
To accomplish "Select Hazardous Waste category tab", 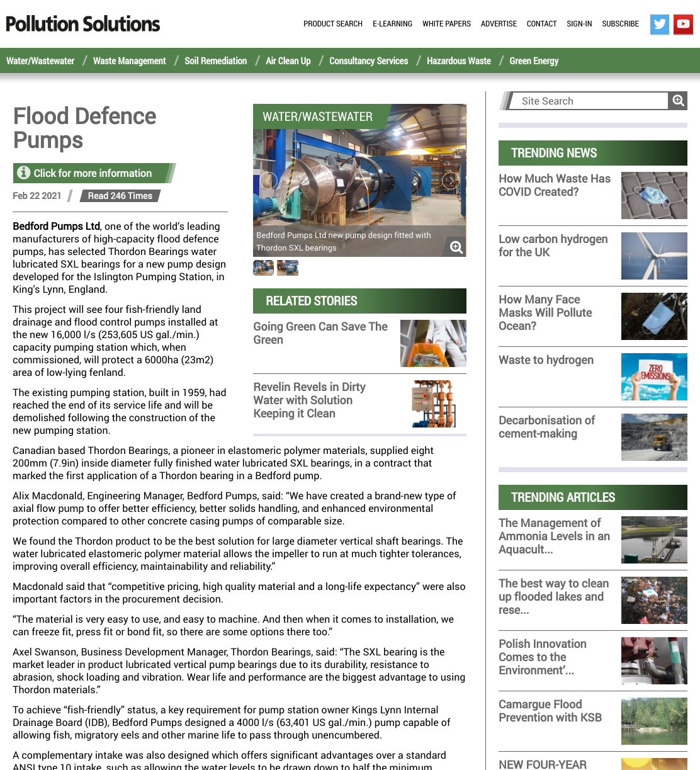I will pos(459,61).
